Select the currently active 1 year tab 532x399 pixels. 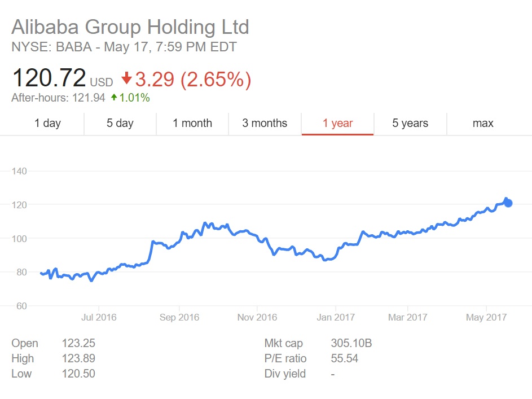pos(337,123)
